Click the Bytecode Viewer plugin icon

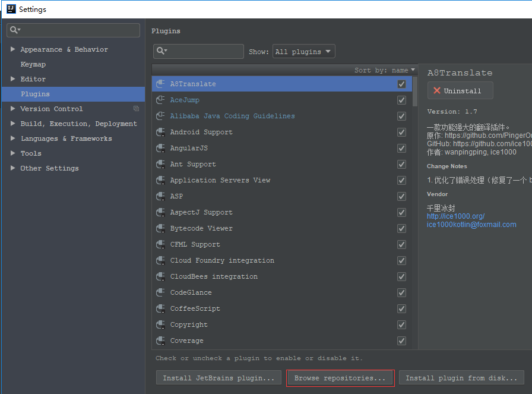160,228
